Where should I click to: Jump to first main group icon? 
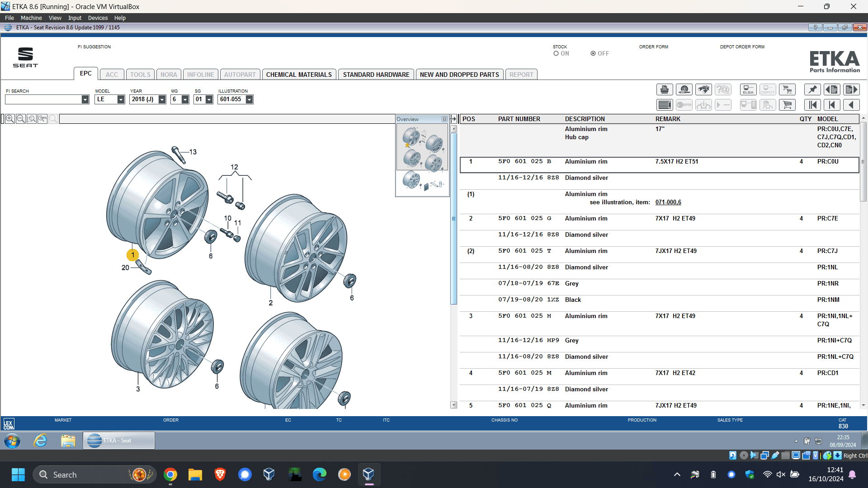pyautogui.click(x=812, y=105)
